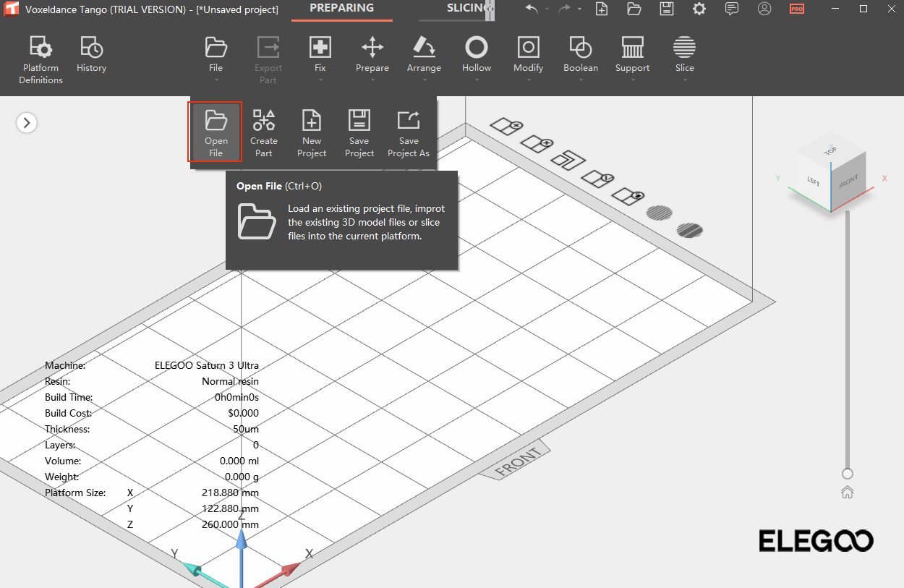Screen dimensions: 904x588
Task: Maximize the Voxeldance Tango window
Action: [864, 9]
